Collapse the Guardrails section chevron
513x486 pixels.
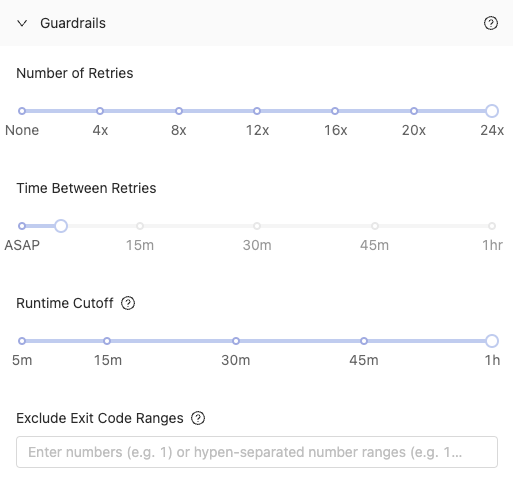[x=22, y=23]
